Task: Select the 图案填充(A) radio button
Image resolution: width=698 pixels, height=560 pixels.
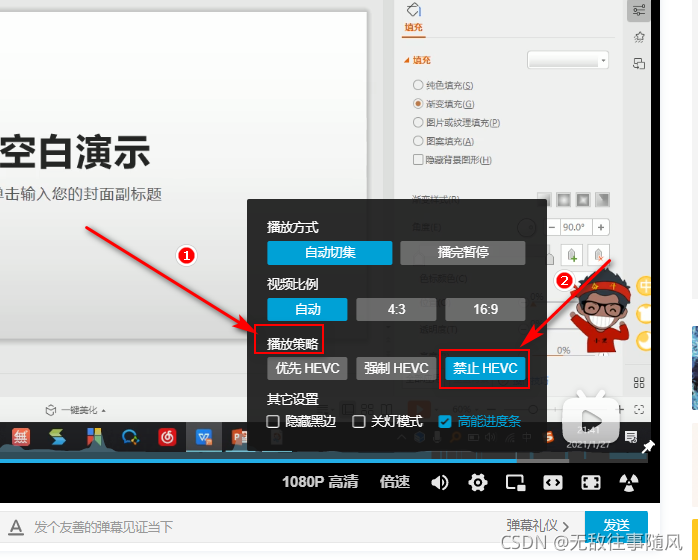Action: (418, 141)
